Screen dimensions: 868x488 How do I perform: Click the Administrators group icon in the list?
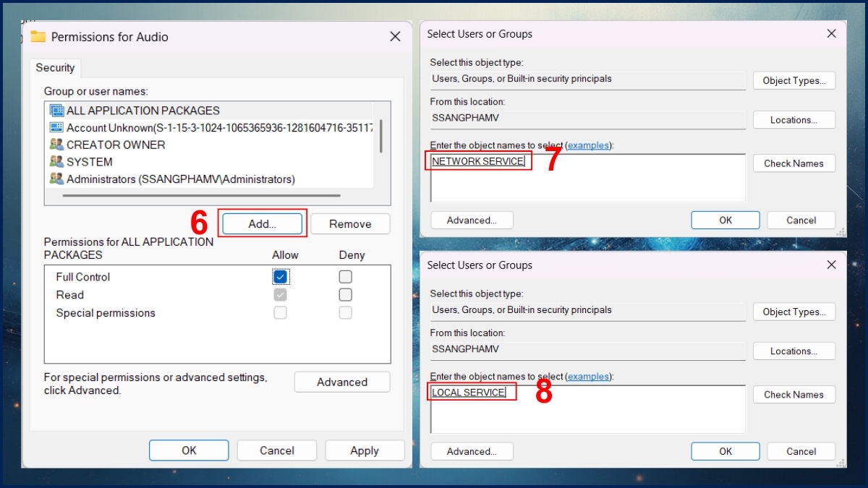(x=56, y=179)
